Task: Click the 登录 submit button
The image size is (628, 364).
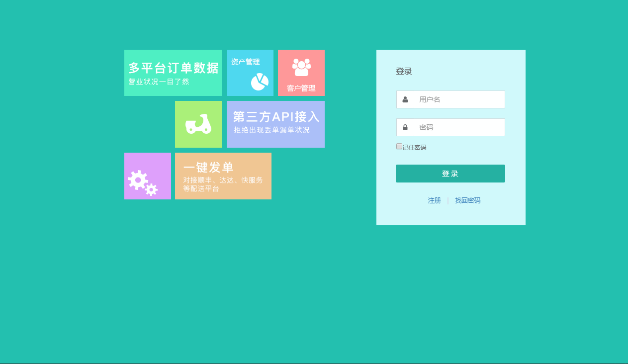Action: coord(450,174)
